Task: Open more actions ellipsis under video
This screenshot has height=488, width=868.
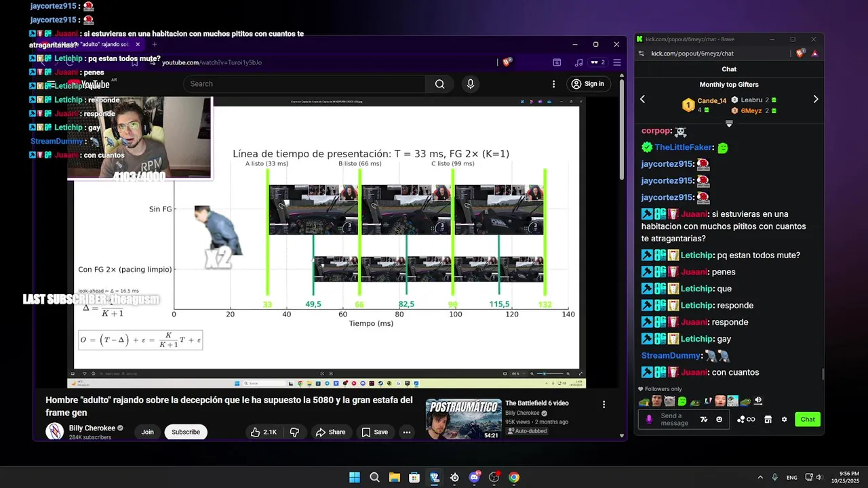Action: pos(406,432)
